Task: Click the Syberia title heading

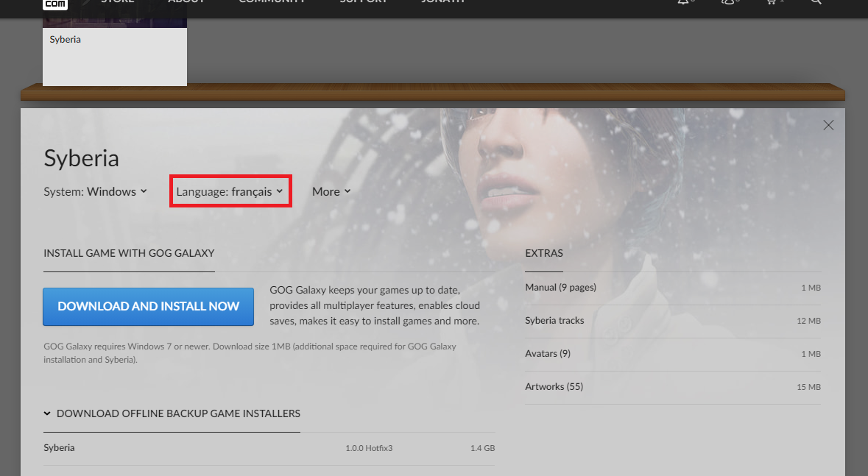Action: [82, 158]
